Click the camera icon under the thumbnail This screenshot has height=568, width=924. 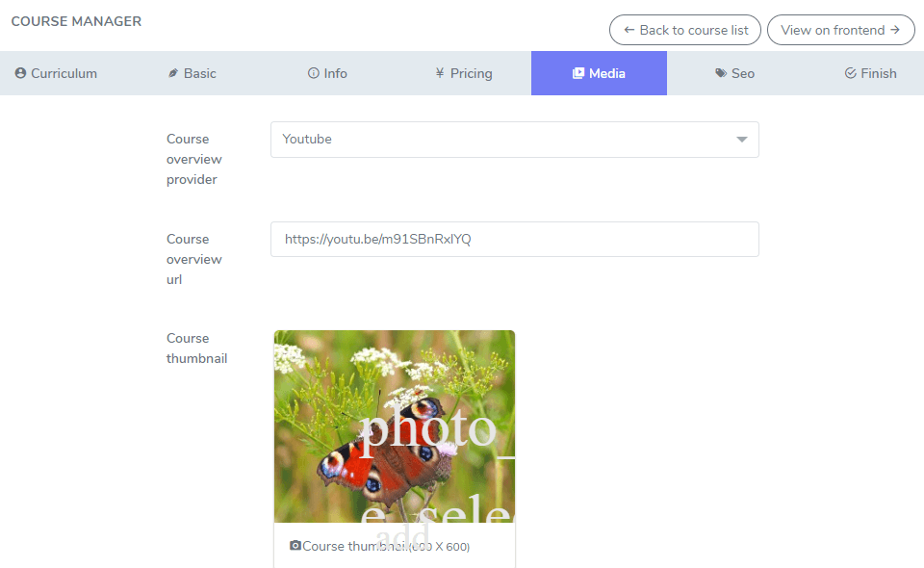point(295,546)
